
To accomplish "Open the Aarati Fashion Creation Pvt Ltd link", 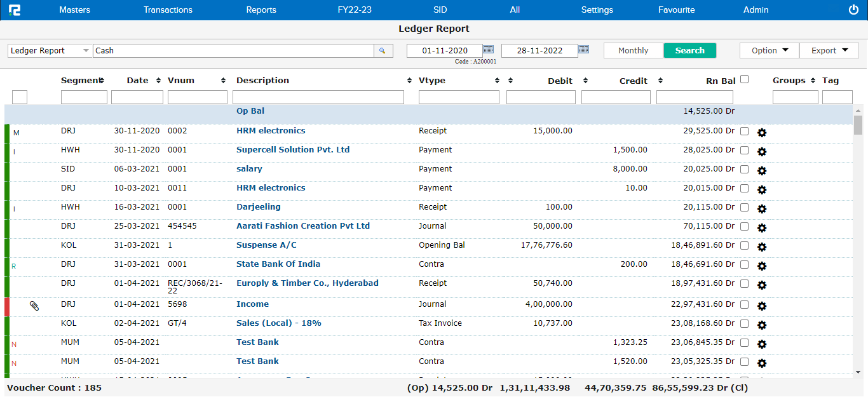I will point(302,226).
